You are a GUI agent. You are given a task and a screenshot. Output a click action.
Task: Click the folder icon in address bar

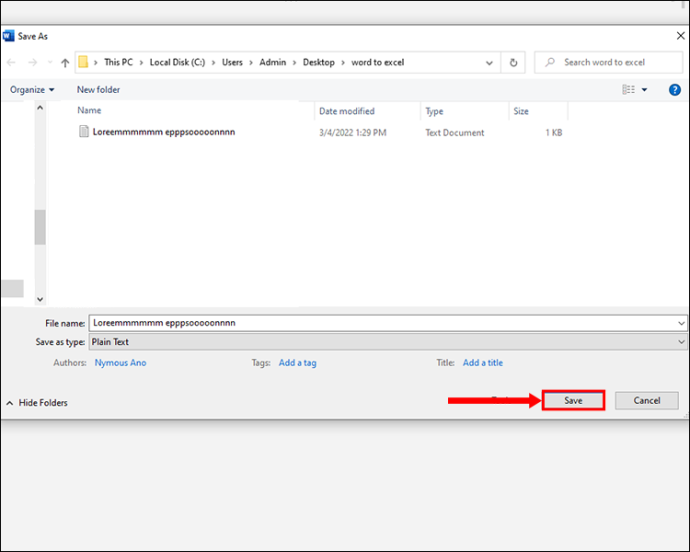click(x=83, y=62)
